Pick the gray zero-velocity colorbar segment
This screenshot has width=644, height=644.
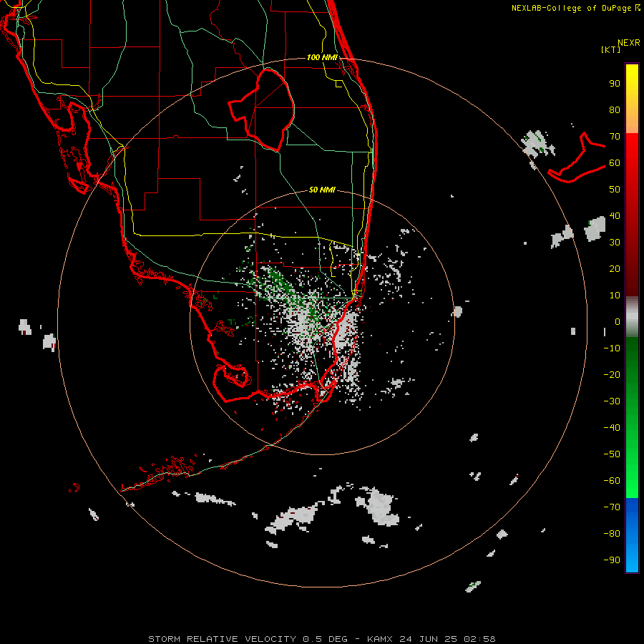click(632, 316)
